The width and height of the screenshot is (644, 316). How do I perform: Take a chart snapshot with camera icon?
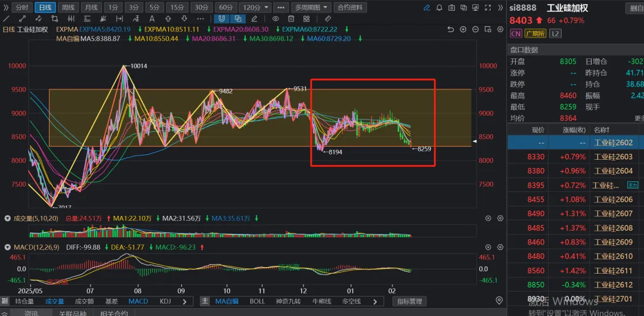point(451,7)
